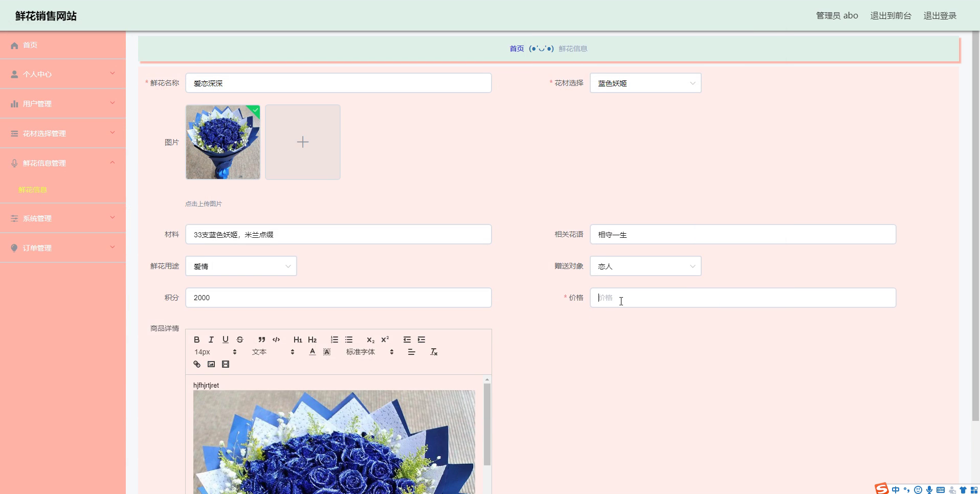This screenshot has width=980, height=494.
Task: Click the 相关花语 input field
Action: 743,234
